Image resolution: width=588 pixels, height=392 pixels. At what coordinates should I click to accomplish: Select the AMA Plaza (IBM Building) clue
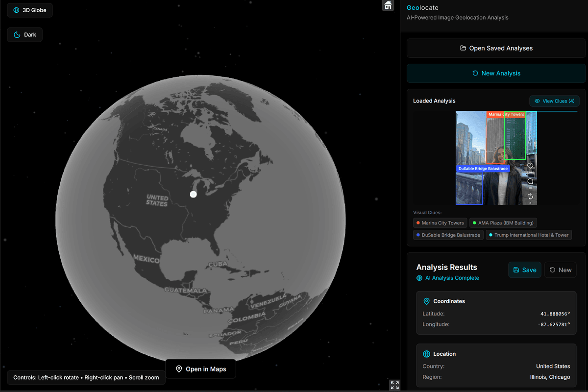503,223
